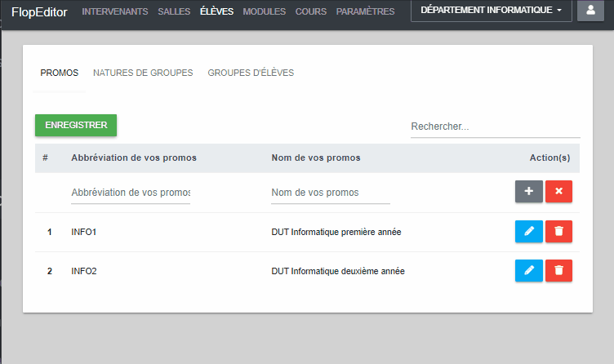Switch to Natures de groupes tab
614x364 pixels.
pos(143,73)
